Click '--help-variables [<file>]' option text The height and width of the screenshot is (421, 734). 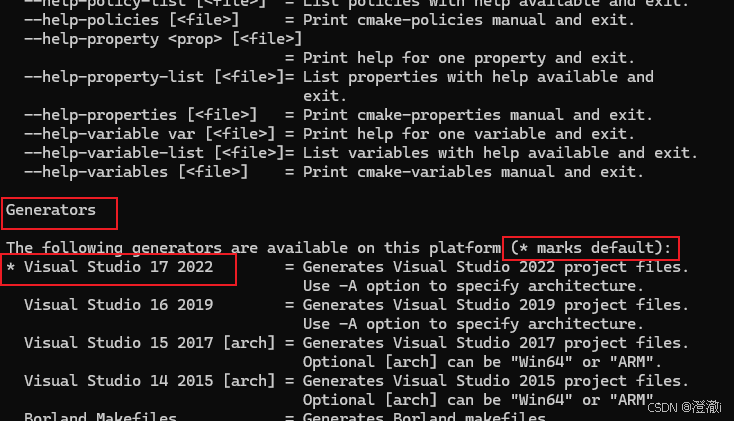coord(136,172)
